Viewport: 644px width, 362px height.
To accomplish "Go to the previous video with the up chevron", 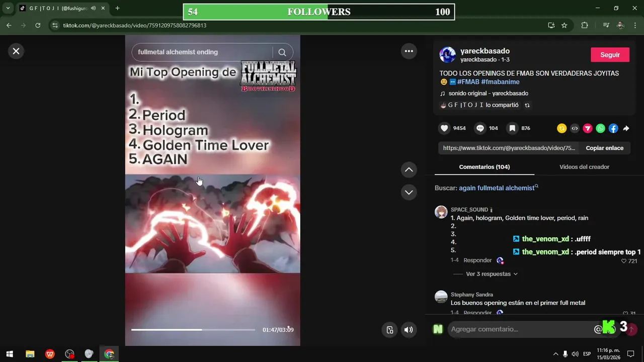I will [x=409, y=170].
